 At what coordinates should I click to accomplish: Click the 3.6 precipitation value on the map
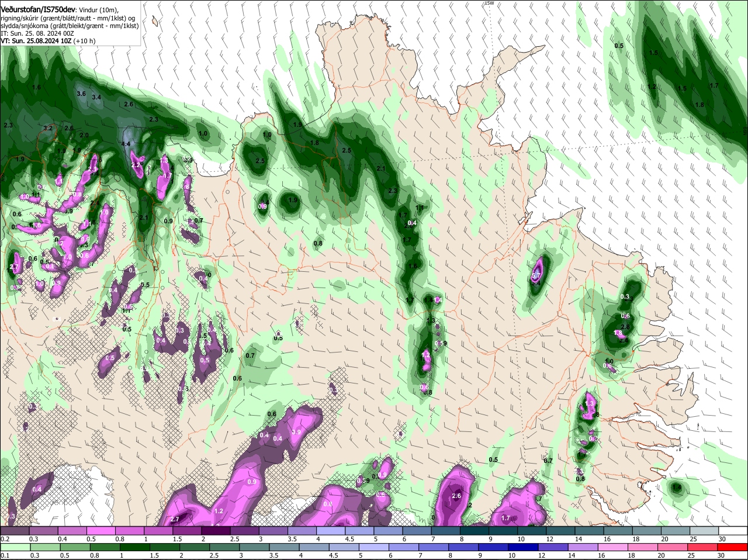(81, 94)
